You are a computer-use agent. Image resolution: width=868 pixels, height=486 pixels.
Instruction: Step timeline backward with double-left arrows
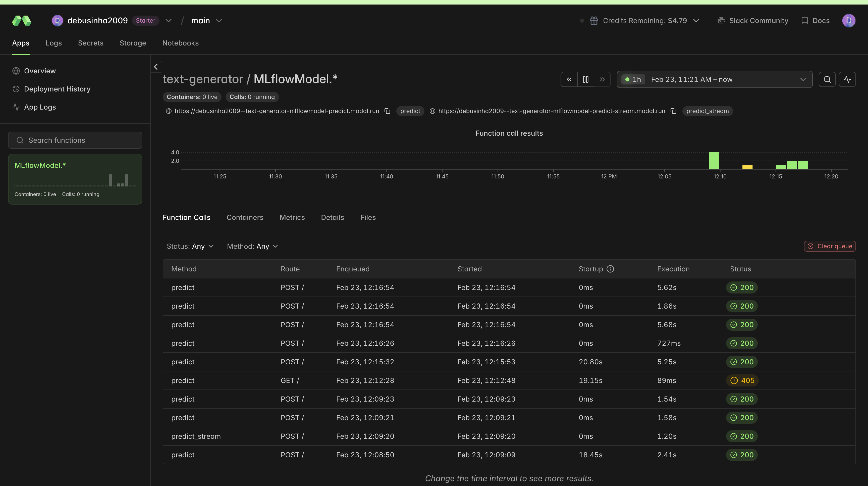(x=569, y=79)
